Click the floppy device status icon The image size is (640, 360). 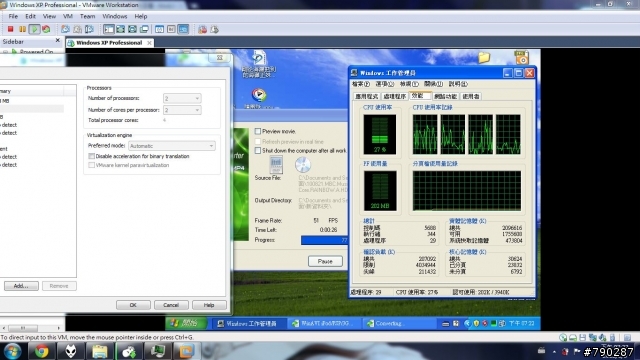(582, 337)
